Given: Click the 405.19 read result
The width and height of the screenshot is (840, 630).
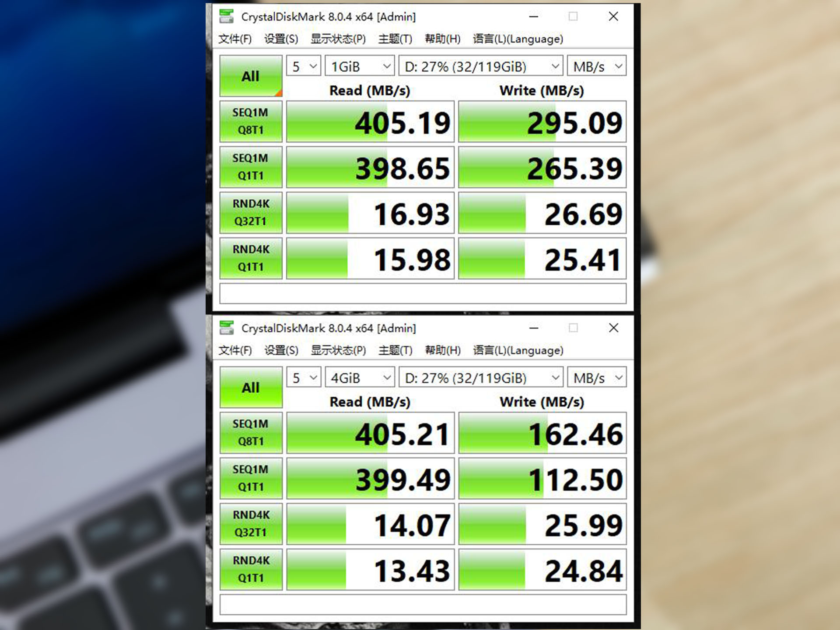Looking at the screenshot, I should coord(371,122).
